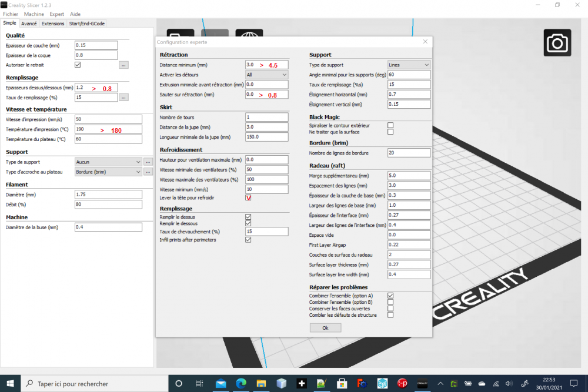Click the camera screenshot icon
The width and height of the screenshot is (588, 392).
tap(557, 43)
